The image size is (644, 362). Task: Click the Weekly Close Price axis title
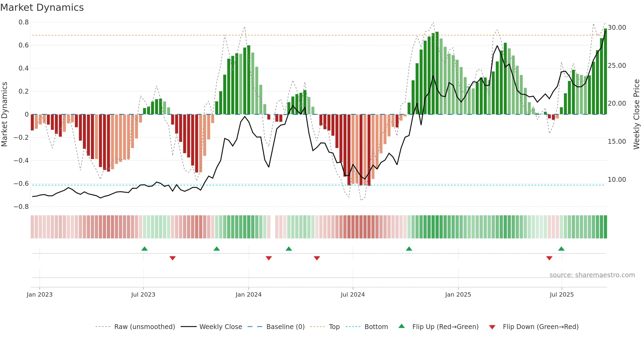(x=636, y=114)
